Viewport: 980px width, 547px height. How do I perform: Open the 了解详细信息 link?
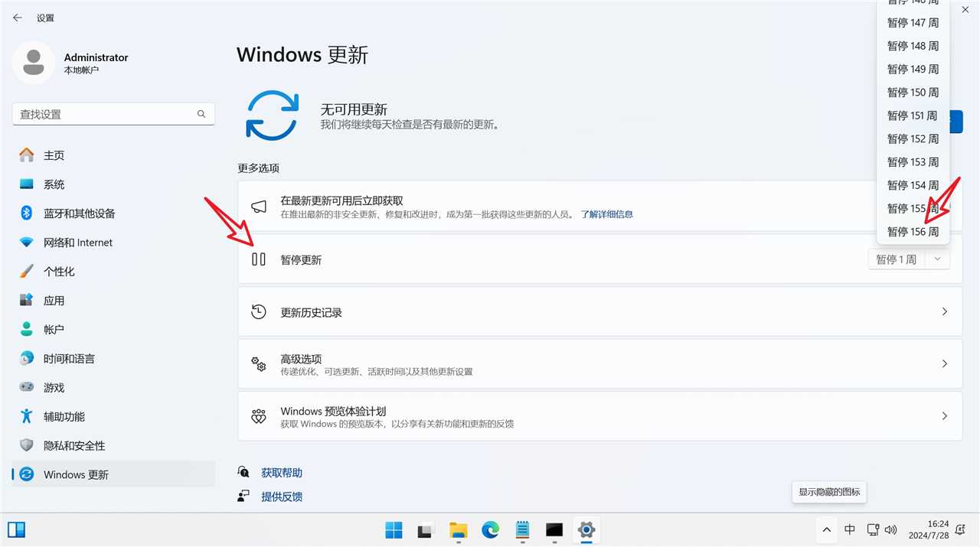pyautogui.click(x=606, y=214)
